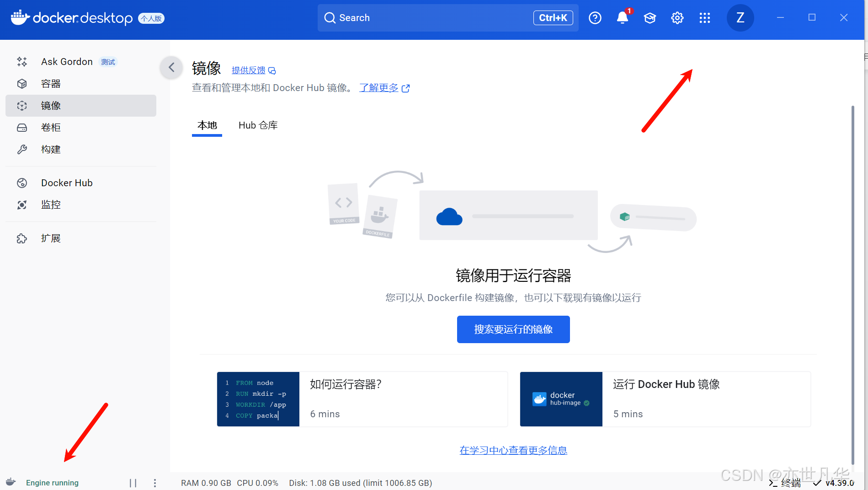Image resolution: width=868 pixels, height=490 pixels.
Task: Click the feedback icon beside 提供反馈
Action: (x=272, y=71)
